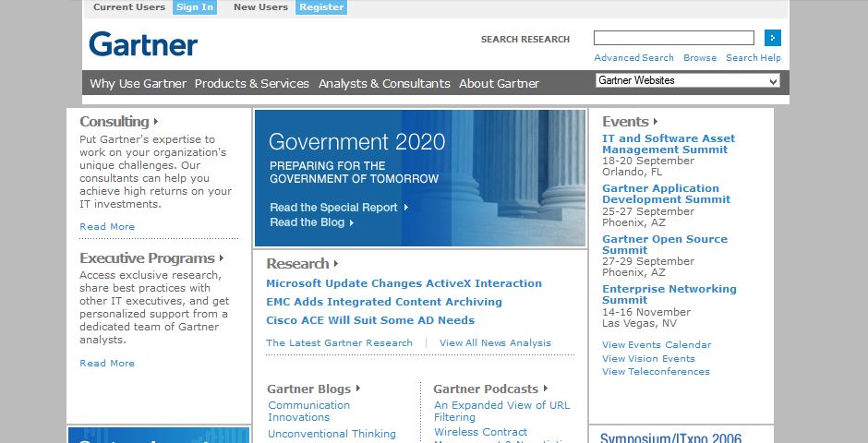Open the Gartner Podcasts heading
The image size is (868, 443).
pos(486,389)
